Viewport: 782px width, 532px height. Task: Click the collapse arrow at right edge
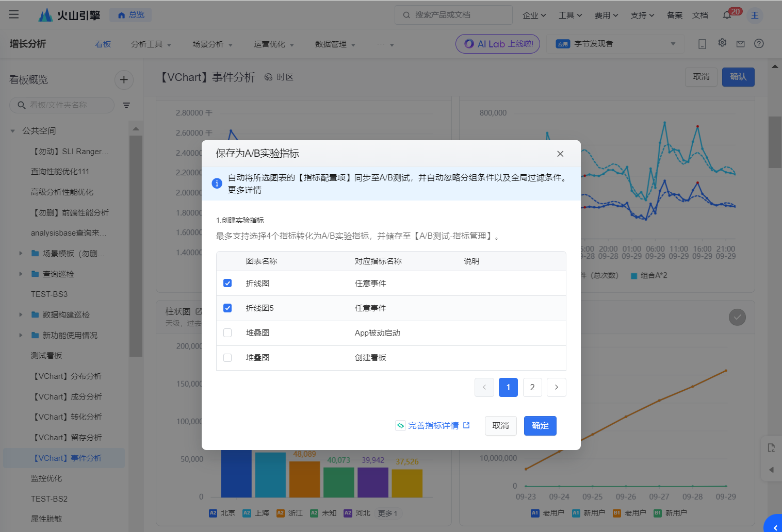point(771,470)
